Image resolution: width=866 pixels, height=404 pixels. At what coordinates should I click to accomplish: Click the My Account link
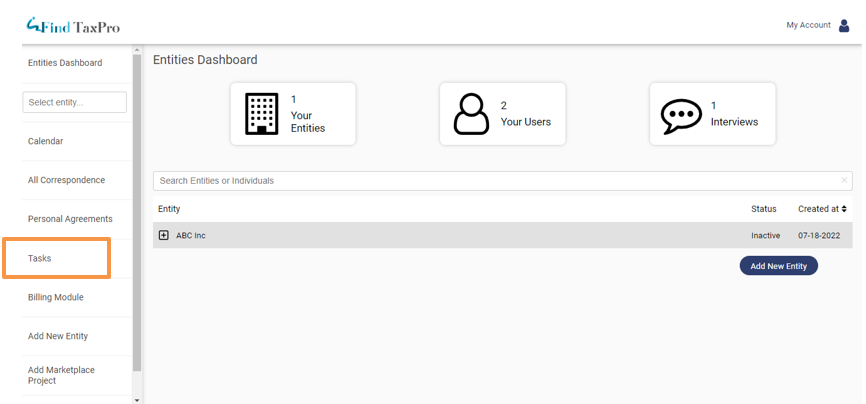click(808, 26)
